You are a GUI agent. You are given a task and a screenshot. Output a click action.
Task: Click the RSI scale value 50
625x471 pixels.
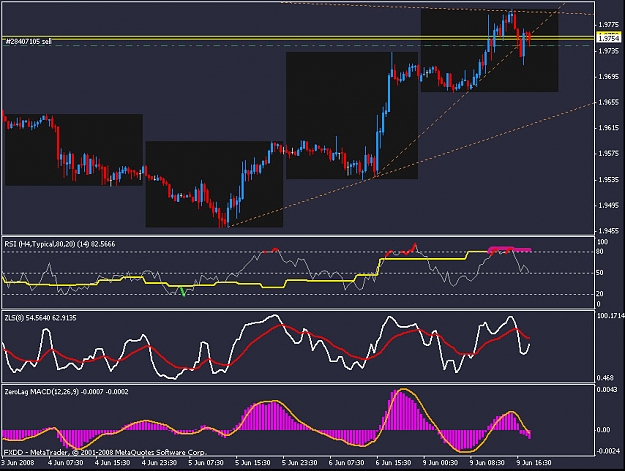(601, 273)
